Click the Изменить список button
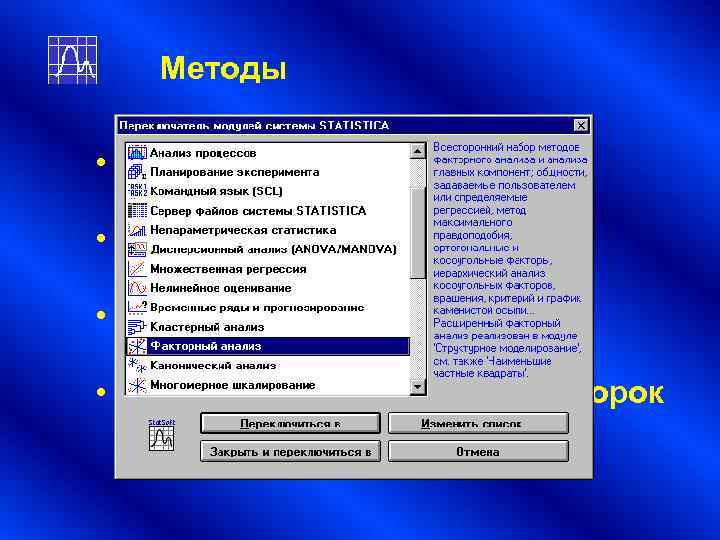Image resolution: width=720 pixels, height=540 pixels. pos(478,423)
